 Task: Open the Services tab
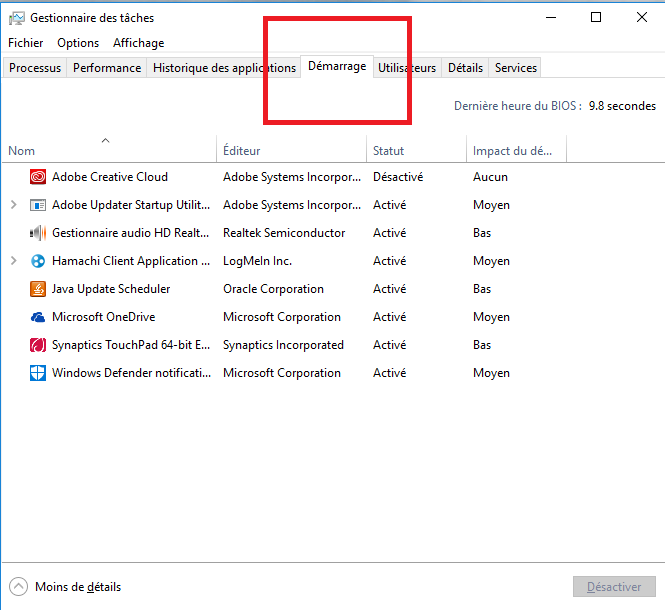(516, 68)
